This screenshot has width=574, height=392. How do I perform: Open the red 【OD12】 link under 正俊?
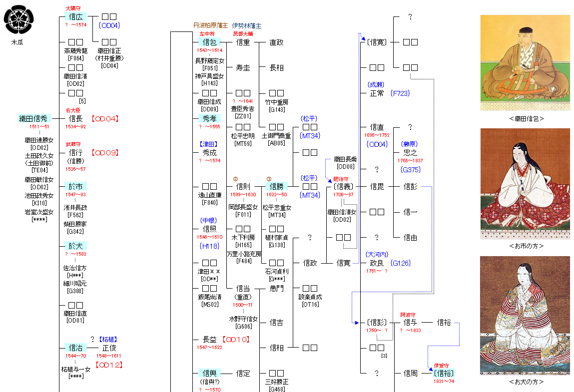click(109, 365)
